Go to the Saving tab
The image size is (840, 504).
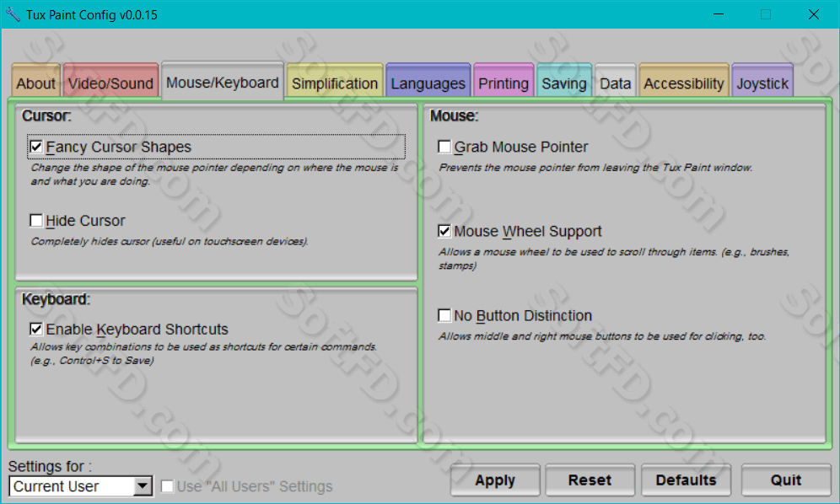click(x=564, y=82)
